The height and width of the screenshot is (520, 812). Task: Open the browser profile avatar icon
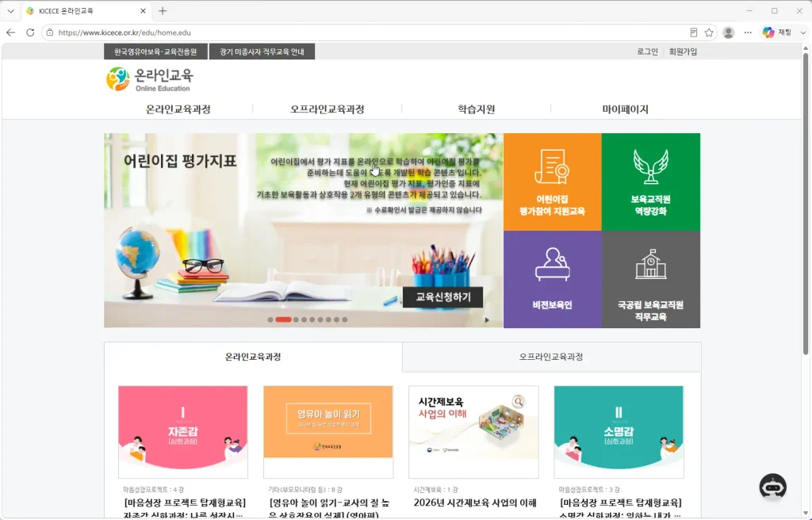tap(729, 32)
